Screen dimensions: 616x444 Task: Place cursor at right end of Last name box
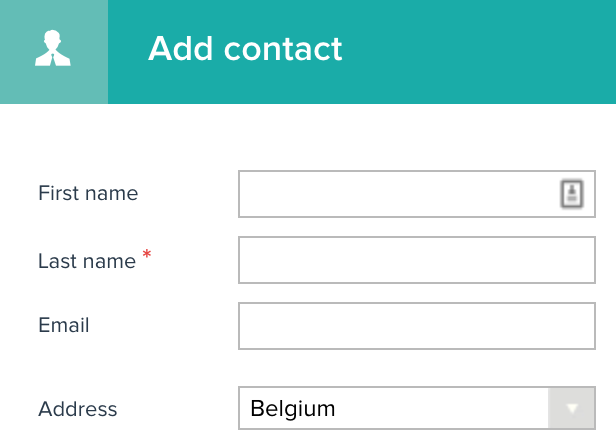[589, 260]
